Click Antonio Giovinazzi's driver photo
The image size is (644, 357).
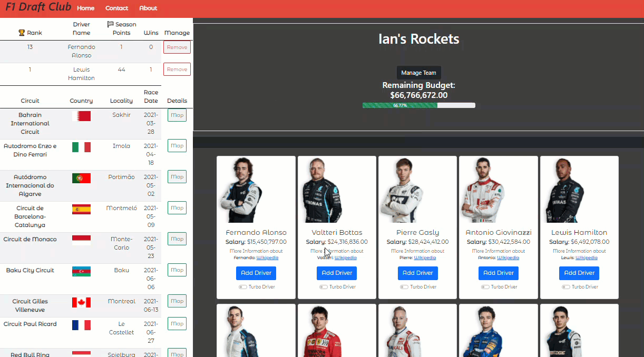(483, 191)
